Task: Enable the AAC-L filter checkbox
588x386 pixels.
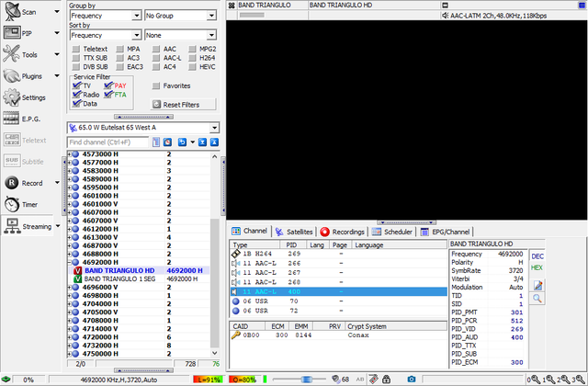Action: (156, 58)
